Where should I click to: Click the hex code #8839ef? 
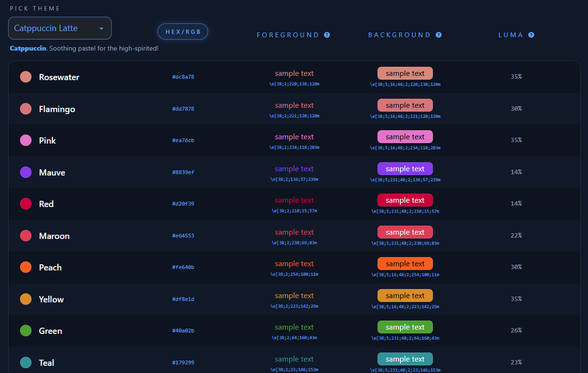point(183,172)
